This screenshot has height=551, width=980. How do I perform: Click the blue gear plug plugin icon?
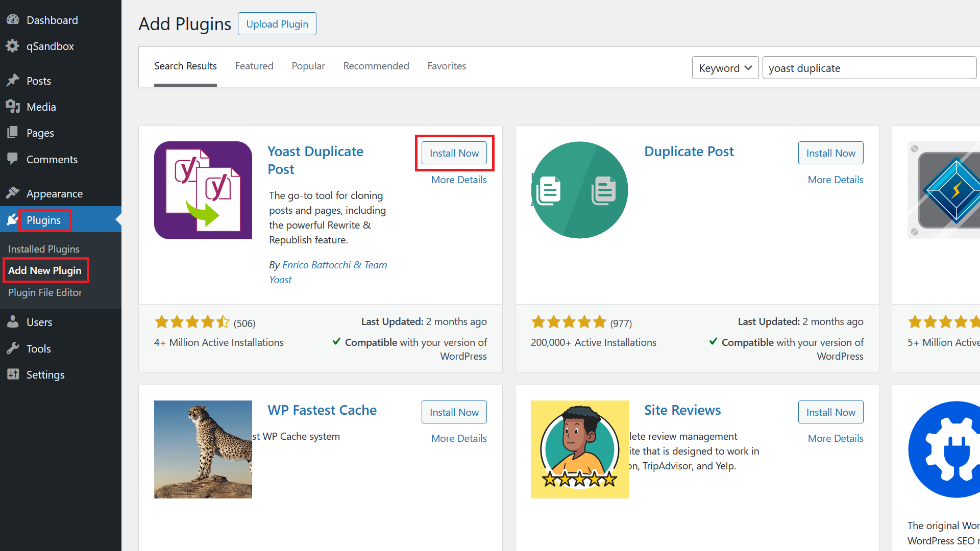pos(944,449)
